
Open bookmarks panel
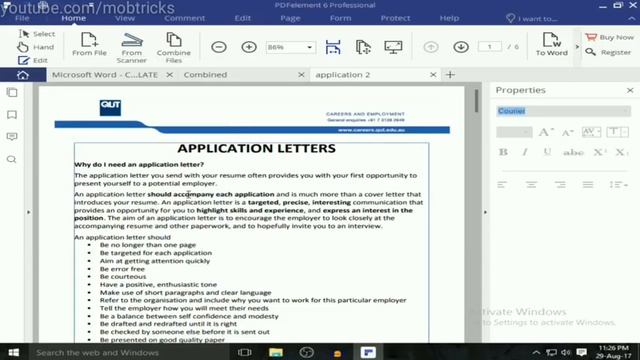pyautogui.click(x=12, y=115)
